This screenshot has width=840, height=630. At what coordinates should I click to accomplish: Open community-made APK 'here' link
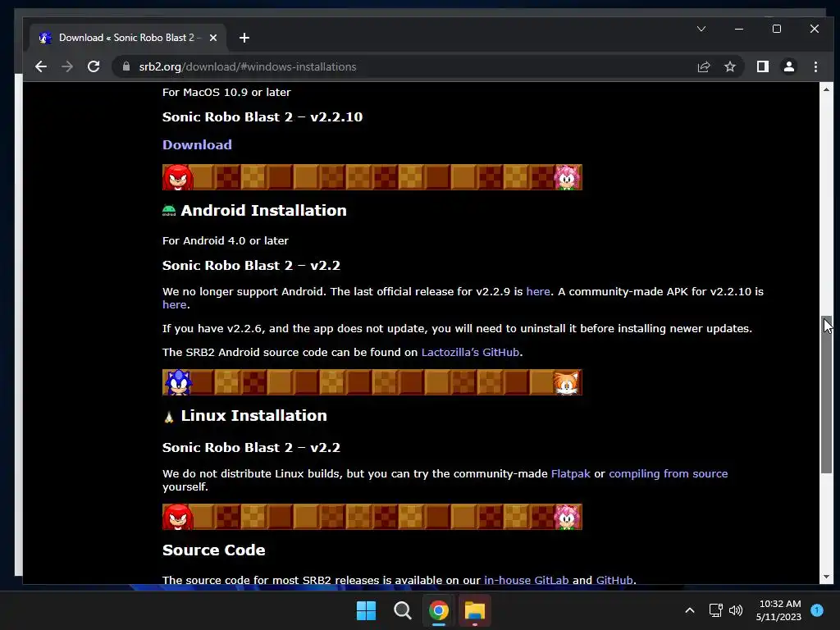[174, 304]
